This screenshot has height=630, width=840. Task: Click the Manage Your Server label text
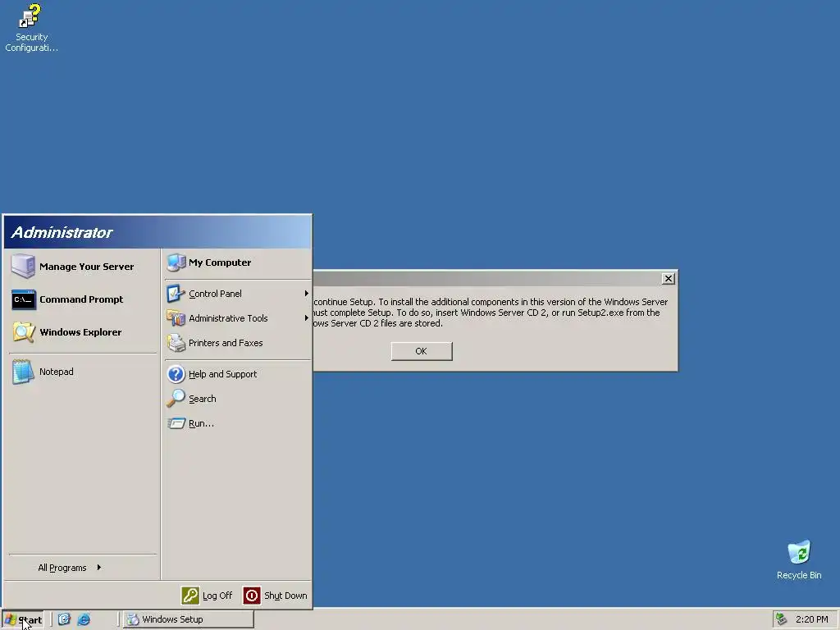click(87, 267)
